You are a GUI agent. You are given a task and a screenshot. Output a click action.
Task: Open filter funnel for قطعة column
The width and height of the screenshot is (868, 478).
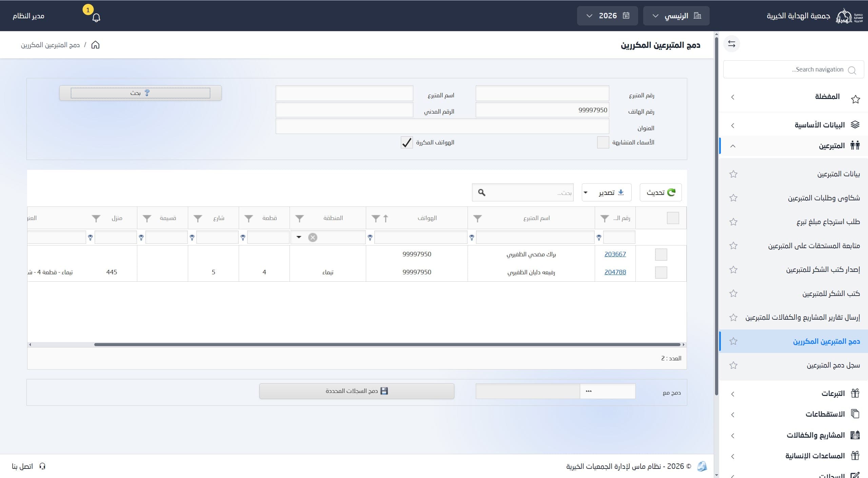[249, 218]
